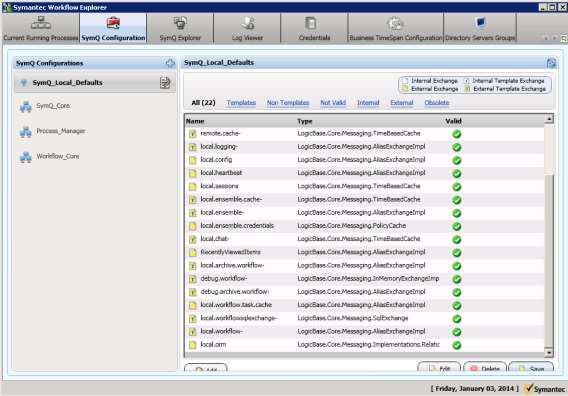
Task: Click local.workflow- exchange icon
Action: pos(193,332)
